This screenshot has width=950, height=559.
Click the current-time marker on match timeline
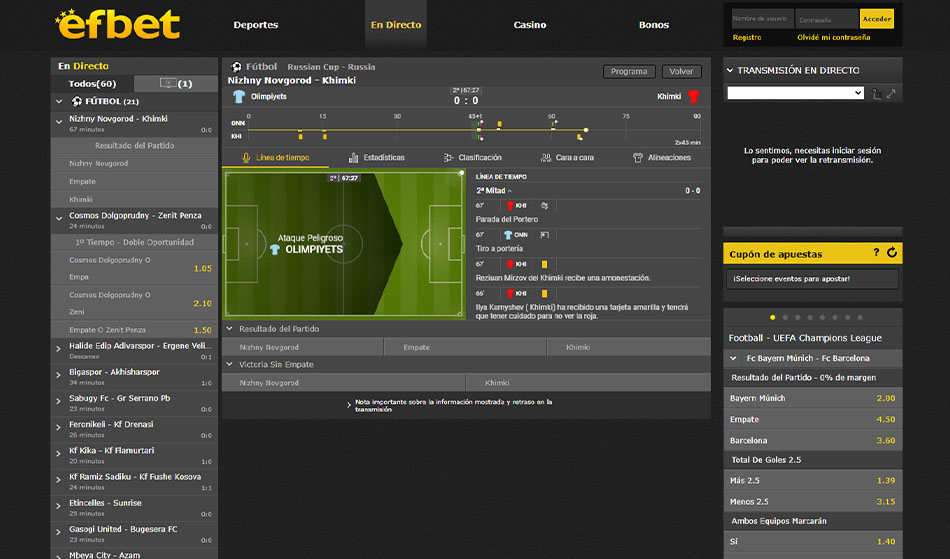pyautogui.click(x=586, y=130)
